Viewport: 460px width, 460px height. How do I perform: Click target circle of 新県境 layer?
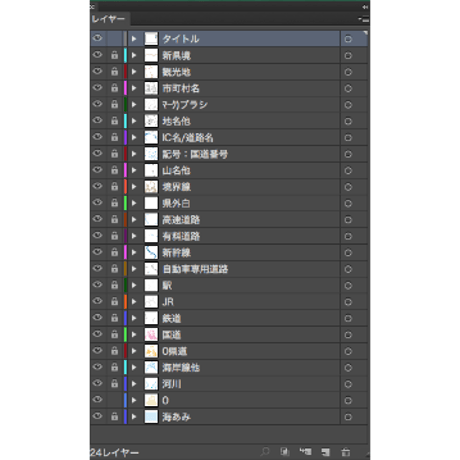point(348,56)
